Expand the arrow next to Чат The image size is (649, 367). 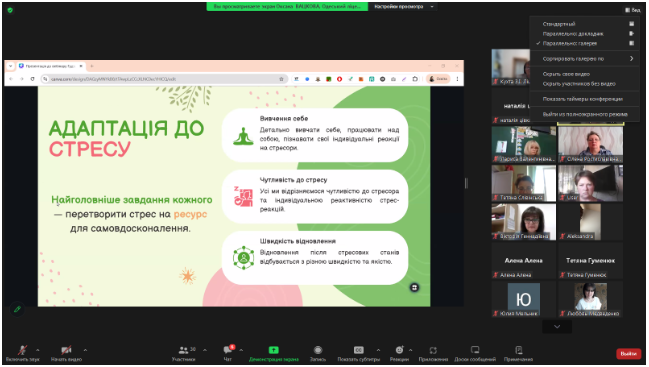click(241, 350)
